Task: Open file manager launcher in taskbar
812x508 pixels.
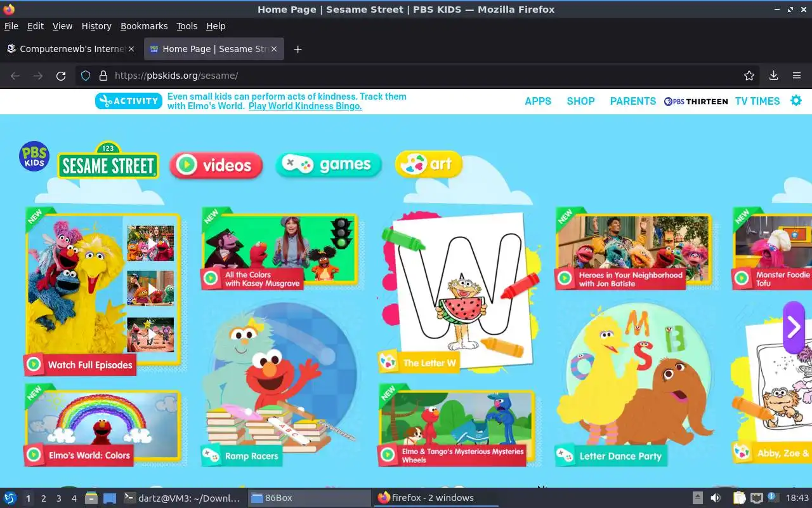Action: point(91,498)
